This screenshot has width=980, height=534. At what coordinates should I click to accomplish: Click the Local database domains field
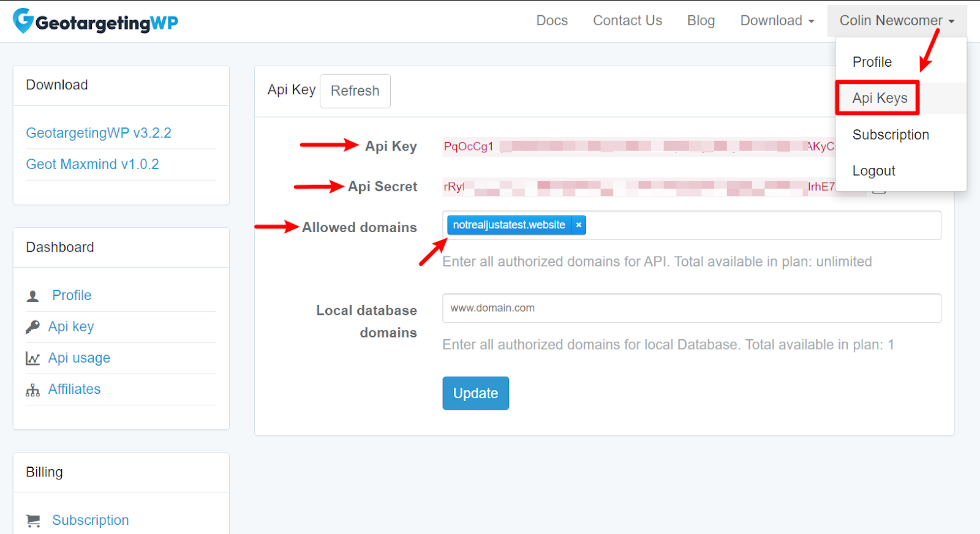click(692, 308)
